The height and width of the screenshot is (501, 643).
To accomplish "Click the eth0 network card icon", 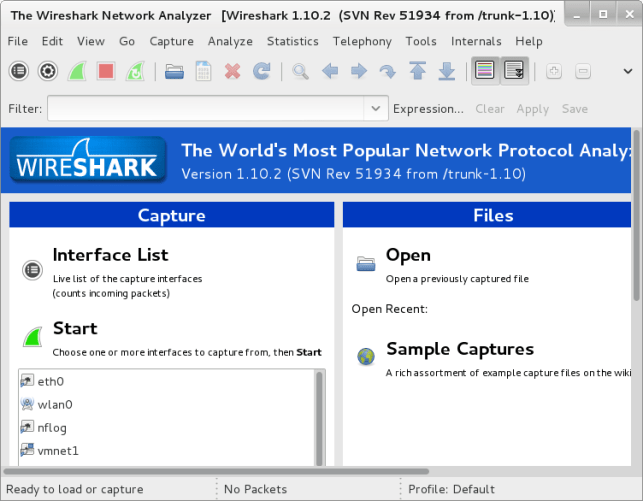I will 27,381.
